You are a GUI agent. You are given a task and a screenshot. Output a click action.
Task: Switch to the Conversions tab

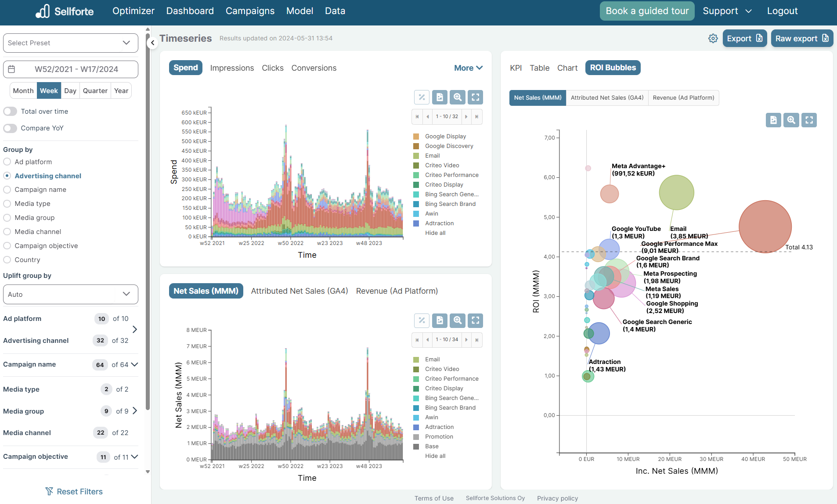314,68
